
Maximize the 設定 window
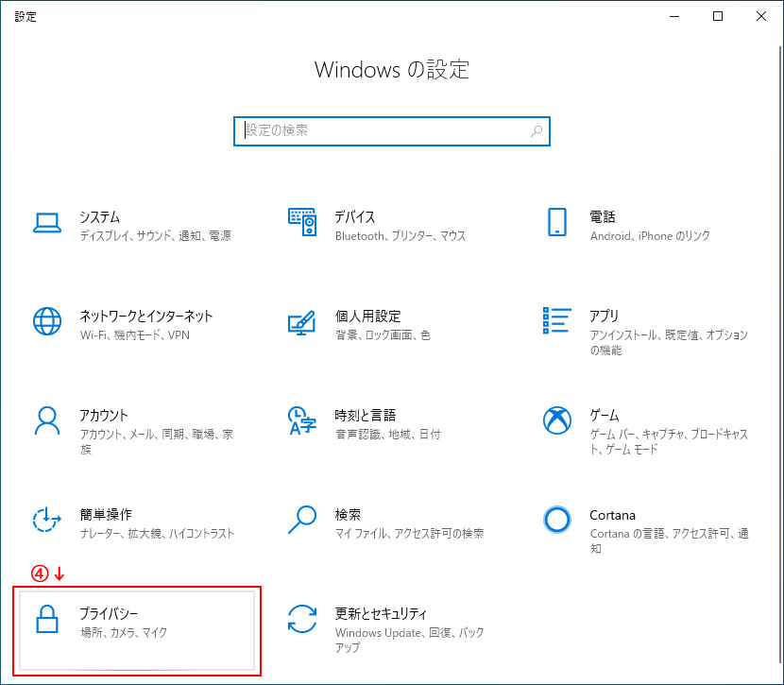(x=718, y=16)
